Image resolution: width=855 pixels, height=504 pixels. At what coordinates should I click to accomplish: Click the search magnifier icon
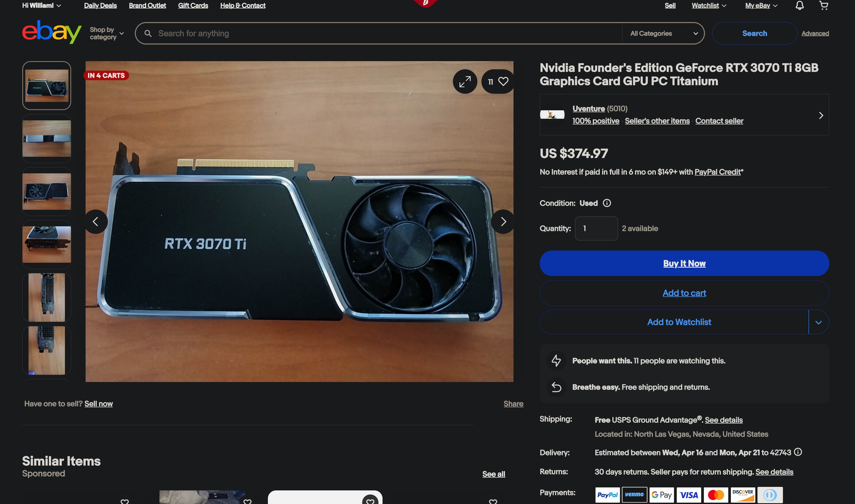click(148, 33)
